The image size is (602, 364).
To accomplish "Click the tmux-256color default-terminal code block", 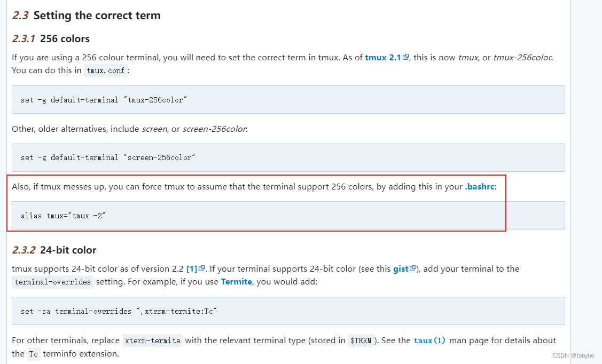I will pyautogui.click(x=288, y=100).
